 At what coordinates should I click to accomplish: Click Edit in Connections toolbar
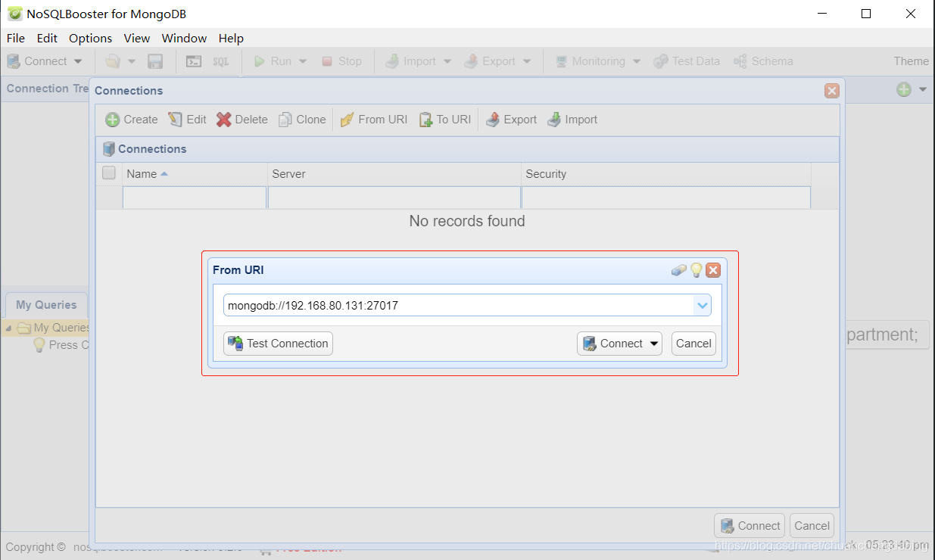coord(187,120)
